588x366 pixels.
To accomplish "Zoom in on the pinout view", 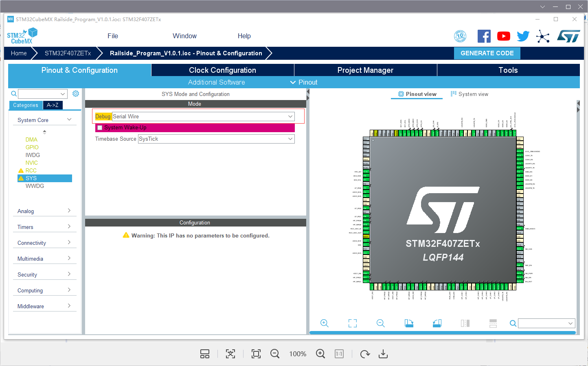I will pyautogui.click(x=325, y=323).
